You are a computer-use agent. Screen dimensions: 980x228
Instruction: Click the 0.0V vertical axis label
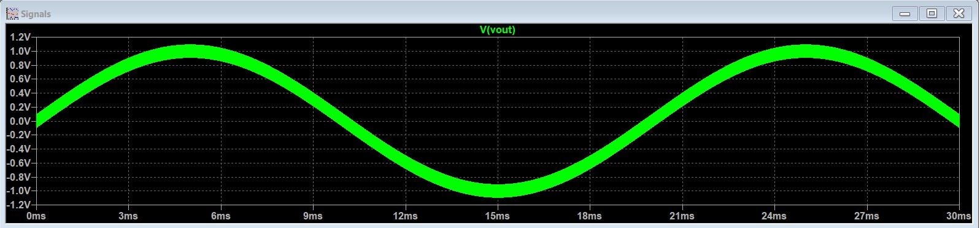[20, 121]
